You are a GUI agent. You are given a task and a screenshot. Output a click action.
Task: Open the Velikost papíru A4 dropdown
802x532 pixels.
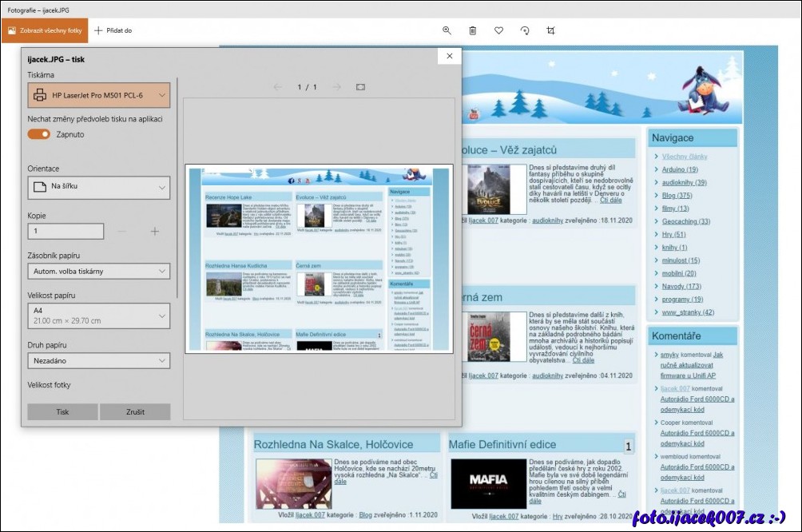click(x=99, y=315)
